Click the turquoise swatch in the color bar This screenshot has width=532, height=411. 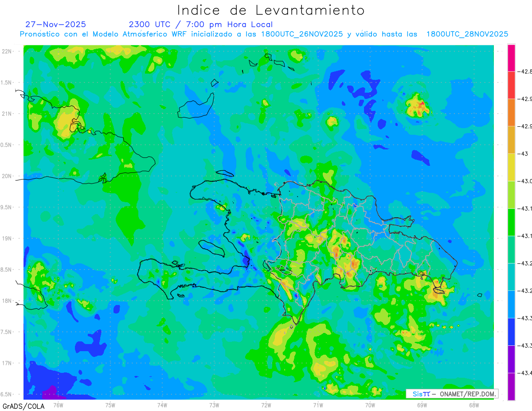pos(511,277)
